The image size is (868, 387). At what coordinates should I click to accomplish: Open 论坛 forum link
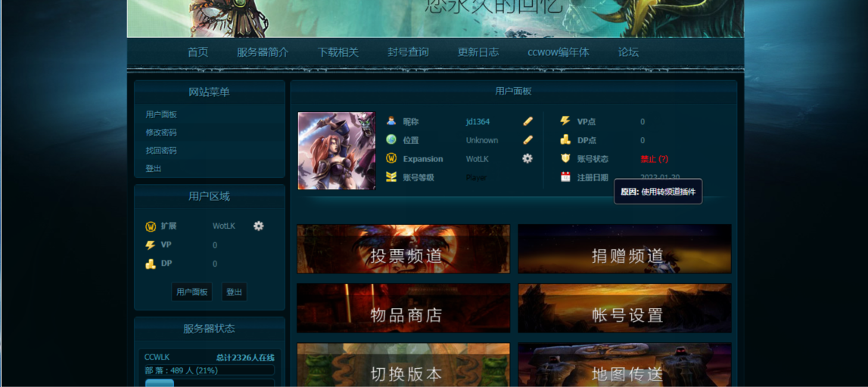pos(628,52)
